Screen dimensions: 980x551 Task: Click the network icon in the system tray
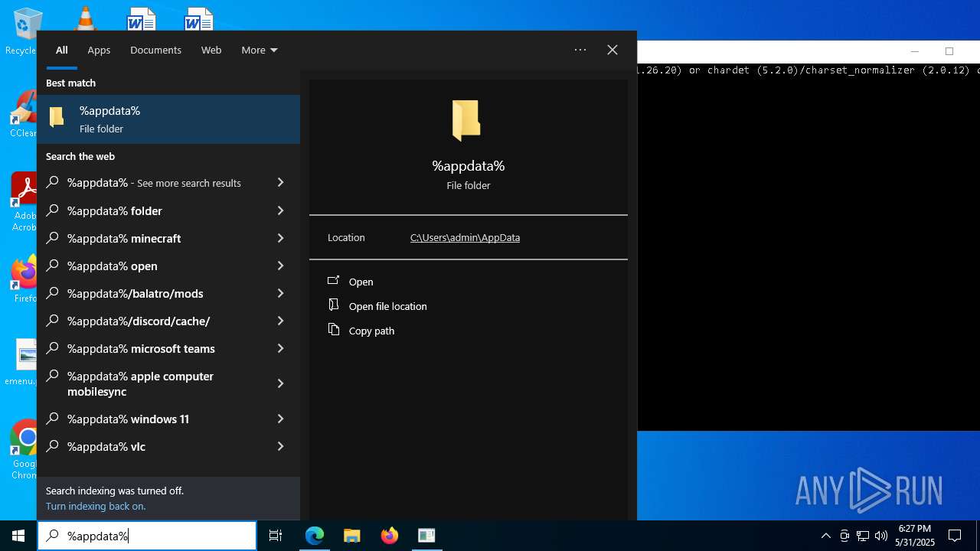(863, 536)
